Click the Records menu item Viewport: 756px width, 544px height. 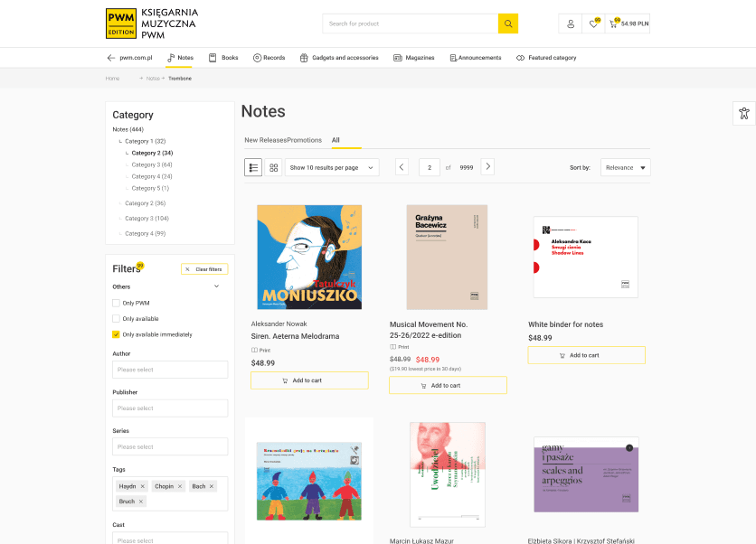click(269, 58)
